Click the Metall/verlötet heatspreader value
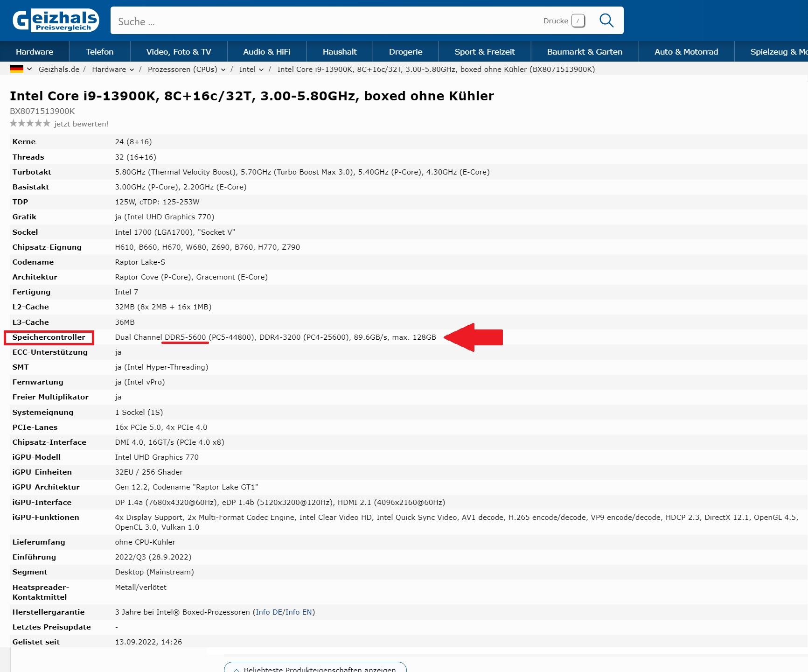Image resolution: width=808 pixels, height=672 pixels. click(x=140, y=588)
